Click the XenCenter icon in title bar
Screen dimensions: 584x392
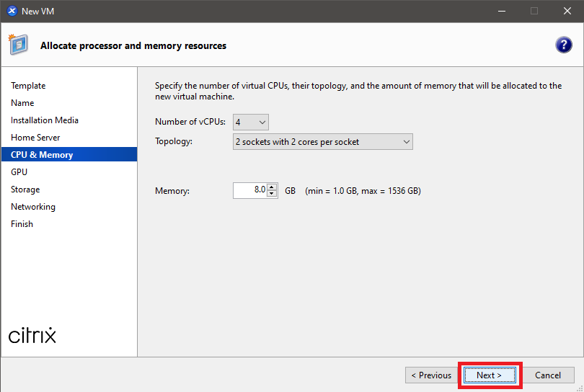point(12,11)
